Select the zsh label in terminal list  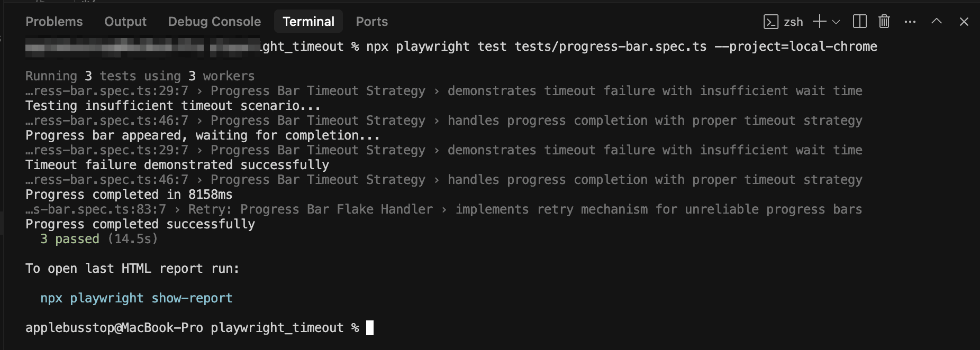pos(793,22)
